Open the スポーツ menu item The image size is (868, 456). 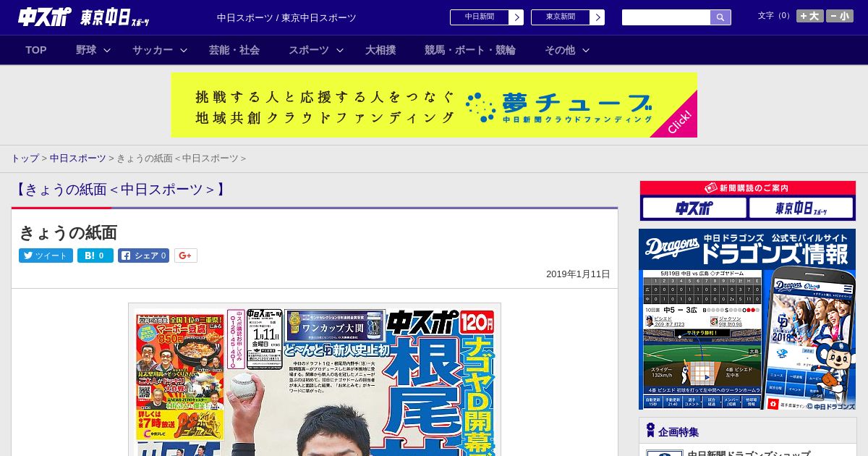309,50
